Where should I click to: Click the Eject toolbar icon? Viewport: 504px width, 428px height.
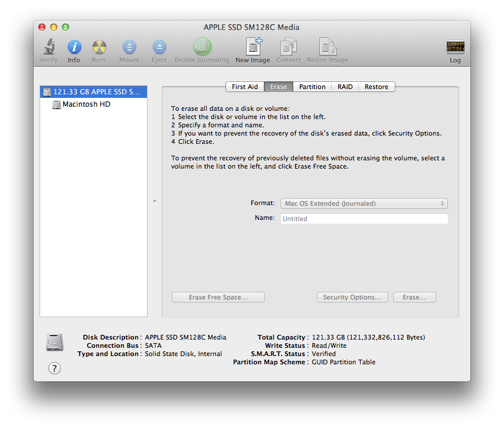(x=159, y=47)
